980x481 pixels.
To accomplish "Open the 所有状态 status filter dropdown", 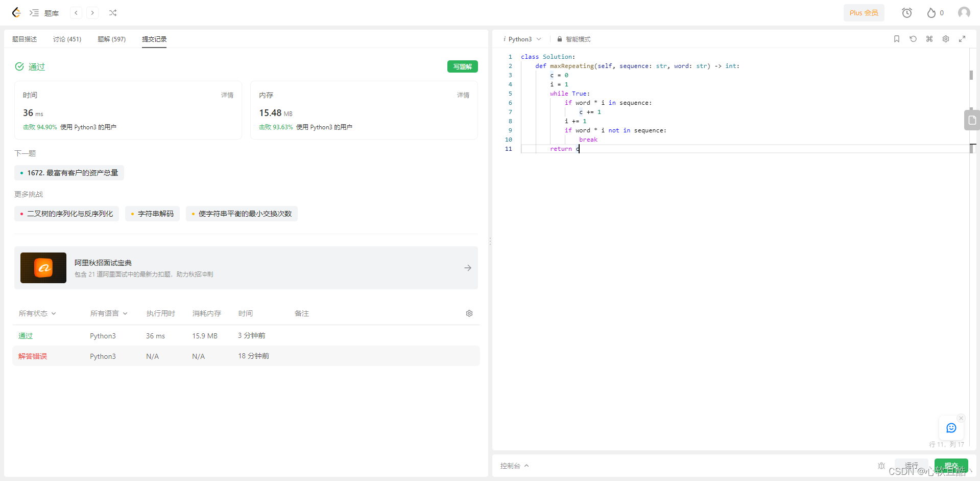I will point(37,313).
